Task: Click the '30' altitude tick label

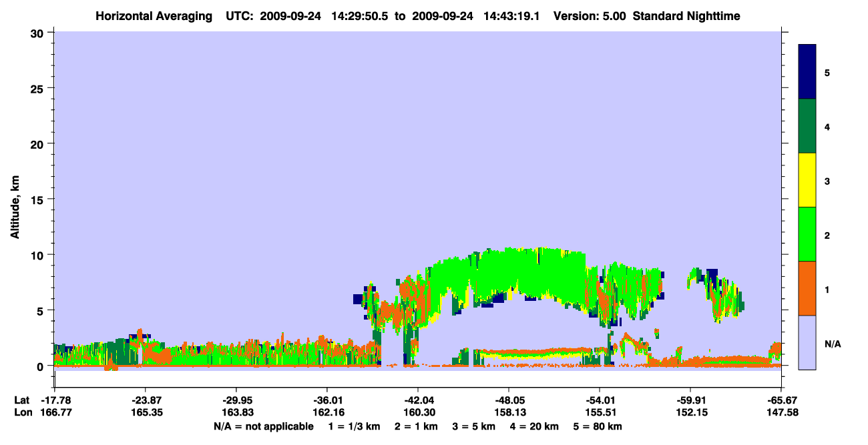Action: [x=39, y=32]
